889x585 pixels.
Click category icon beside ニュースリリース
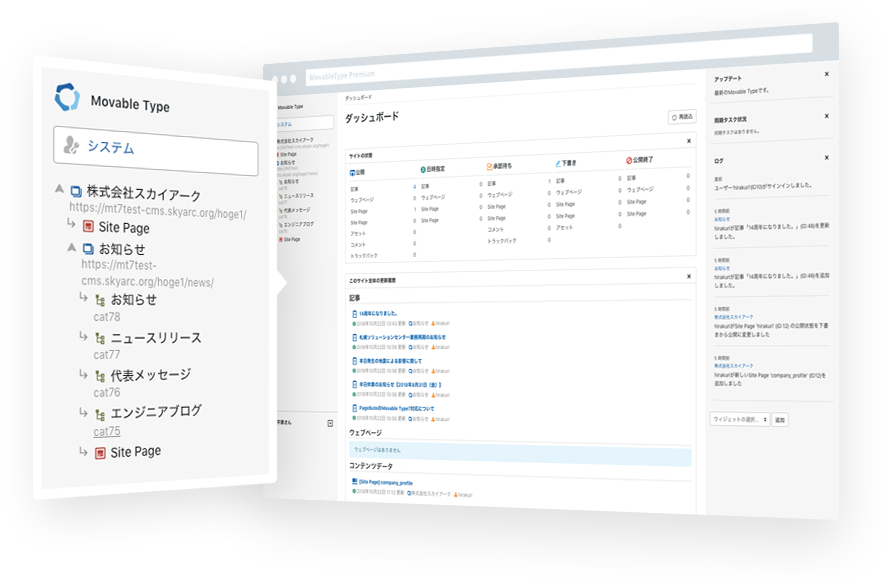click(x=100, y=338)
